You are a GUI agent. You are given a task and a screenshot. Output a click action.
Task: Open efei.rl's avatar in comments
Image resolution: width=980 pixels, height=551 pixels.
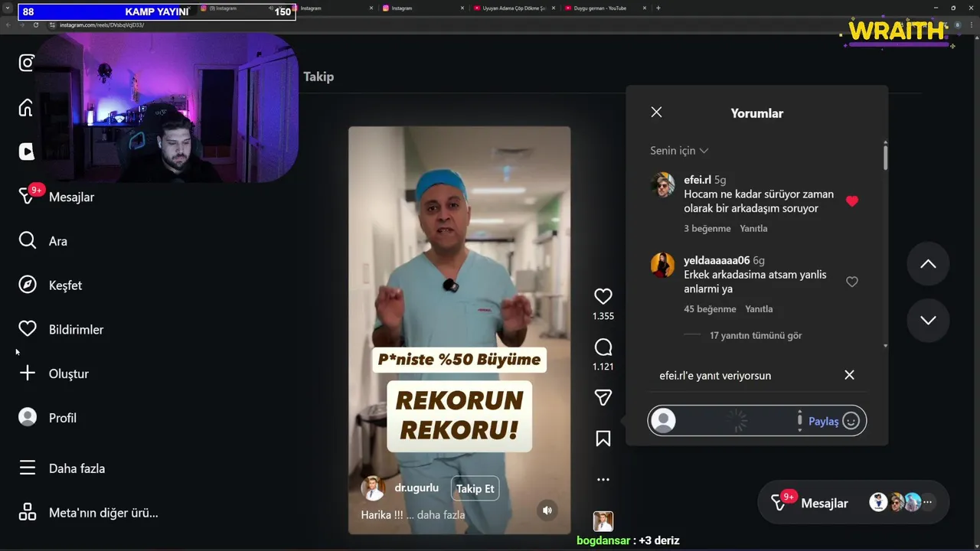[662, 184]
